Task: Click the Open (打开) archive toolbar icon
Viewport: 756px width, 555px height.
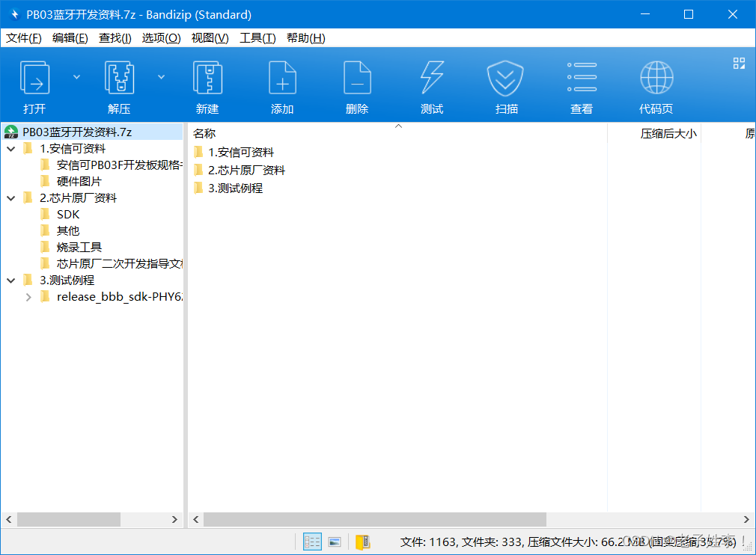Action: pos(34,78)
